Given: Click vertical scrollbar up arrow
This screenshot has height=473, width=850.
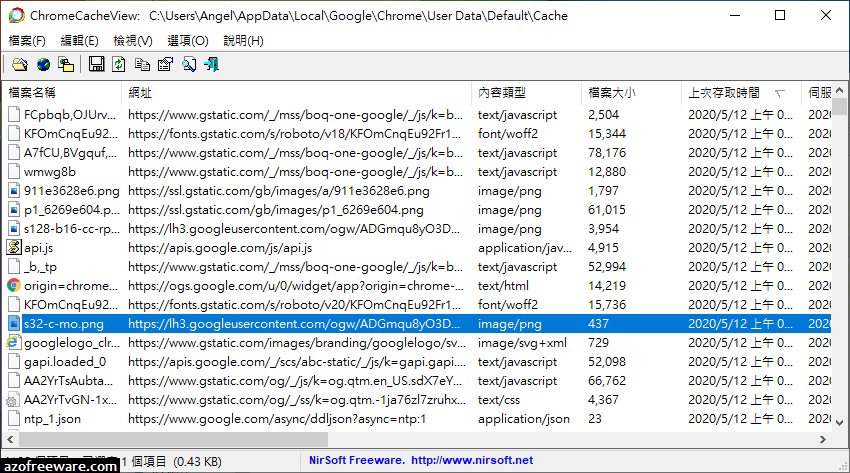Looking at the screenshot, I should [x=839, y=90].
